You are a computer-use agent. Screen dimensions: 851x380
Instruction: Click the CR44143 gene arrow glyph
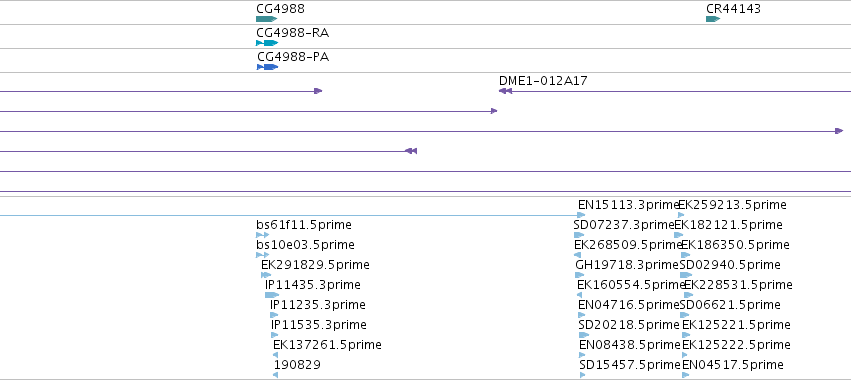[713, 19]
